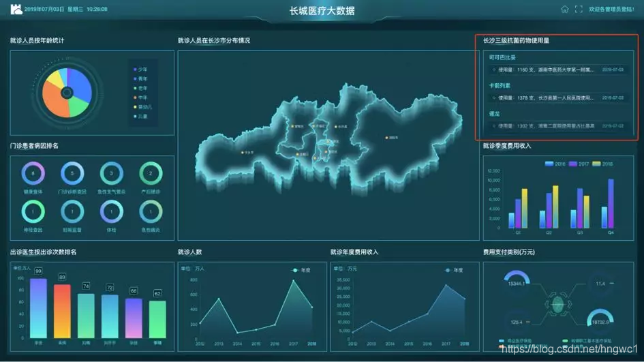Click the 2017 peak in annual income chart
Viewport: 644px width, 362px height.
[x=446, y=285]
